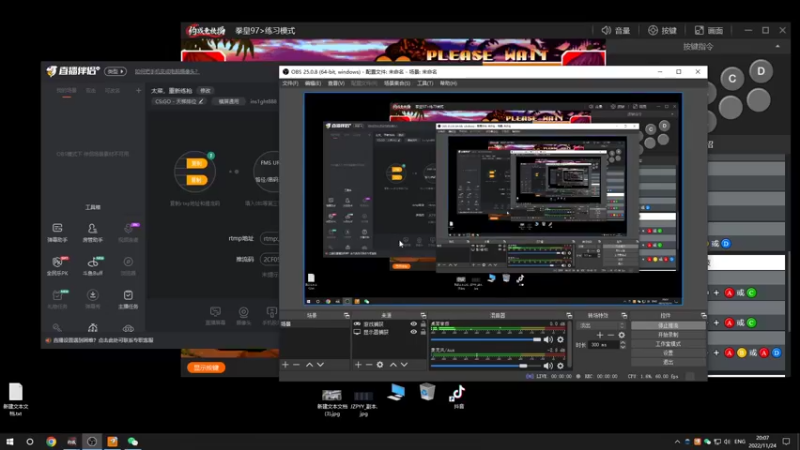Open 场景集合 menu in OBS
Viewport: 800px width, 450px height.
397,83
